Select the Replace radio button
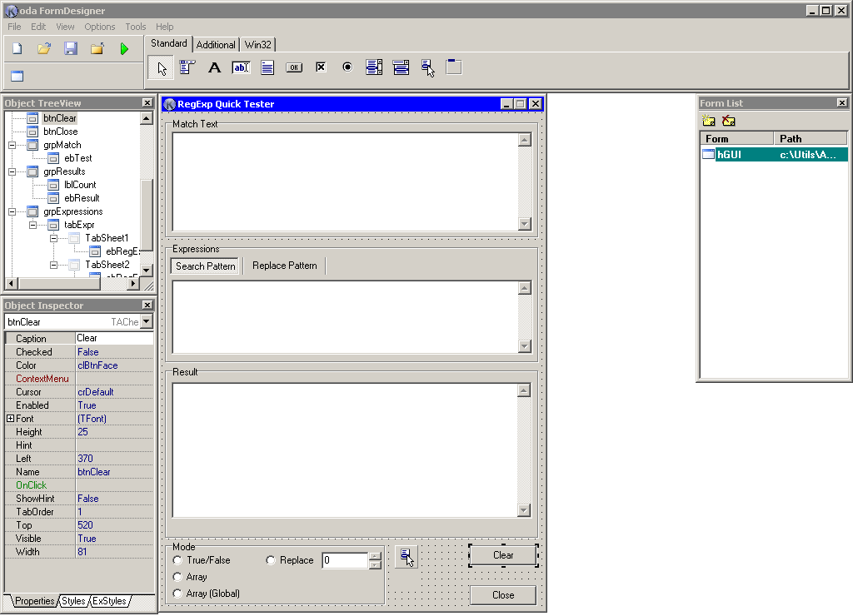Viewport: 853px width, 616px height. click(271, 560)
